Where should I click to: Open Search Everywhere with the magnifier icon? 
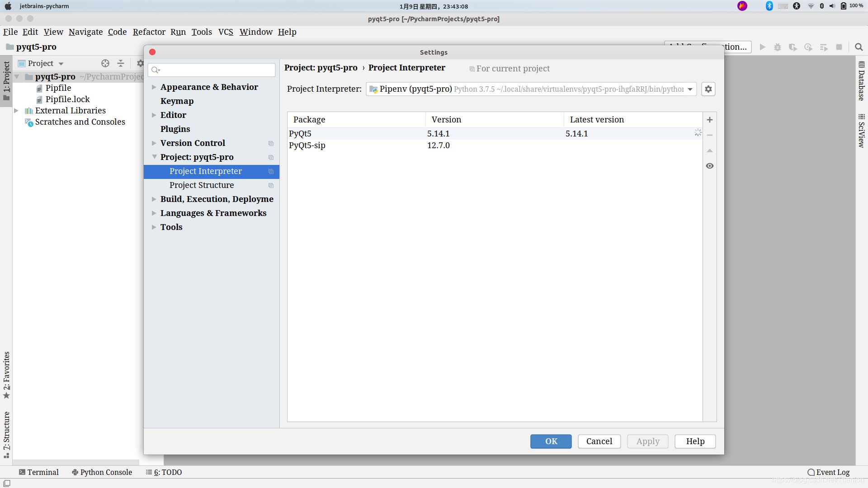click(x=859, y=47)
